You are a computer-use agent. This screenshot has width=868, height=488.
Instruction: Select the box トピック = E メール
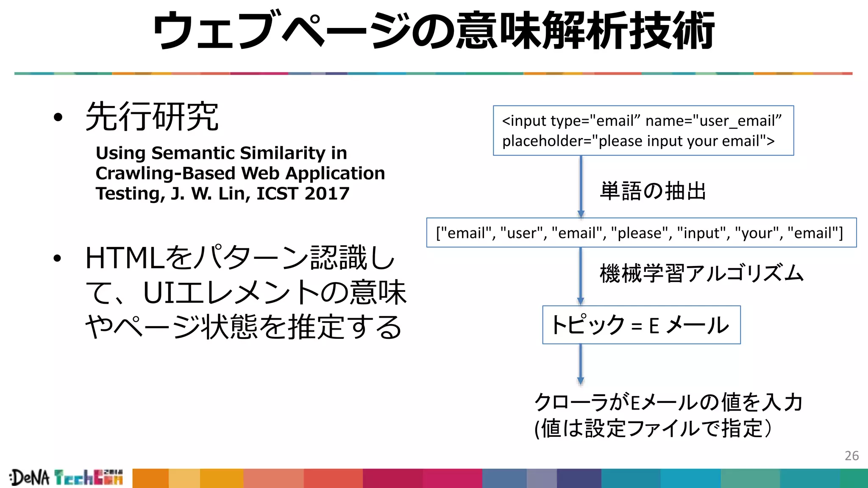[x=641, y=325]
